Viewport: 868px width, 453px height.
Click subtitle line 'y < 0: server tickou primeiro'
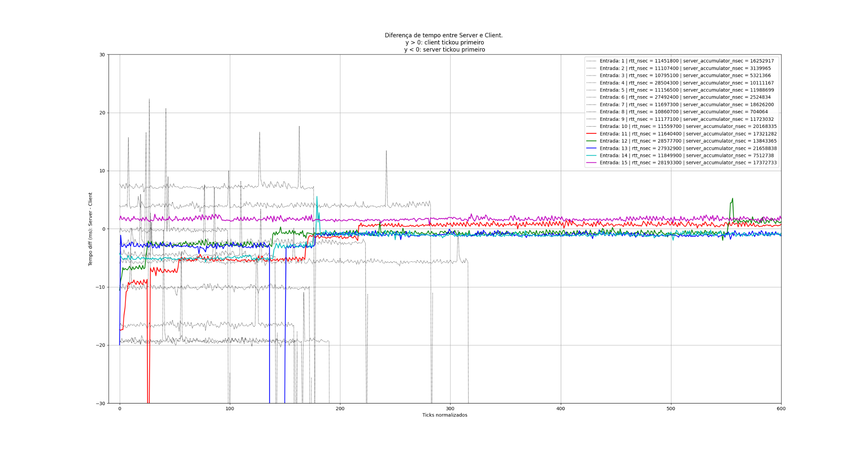pos(444,49)
